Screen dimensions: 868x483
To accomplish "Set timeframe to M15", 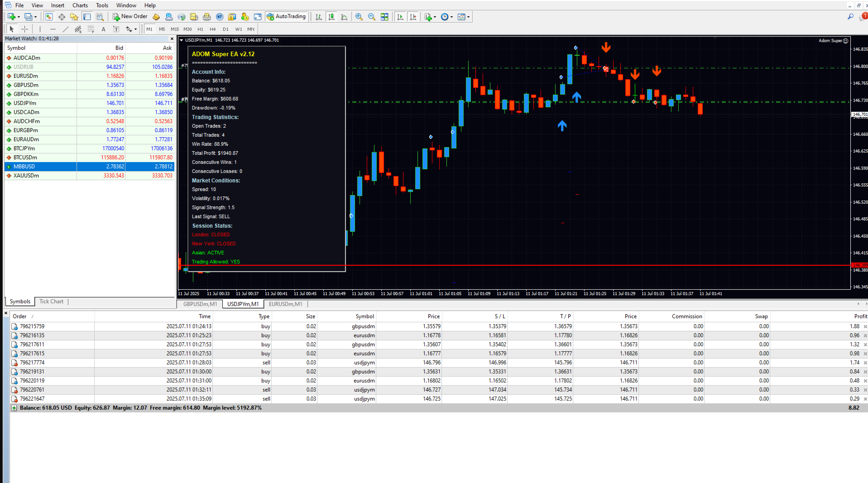I will coord(175,29).
